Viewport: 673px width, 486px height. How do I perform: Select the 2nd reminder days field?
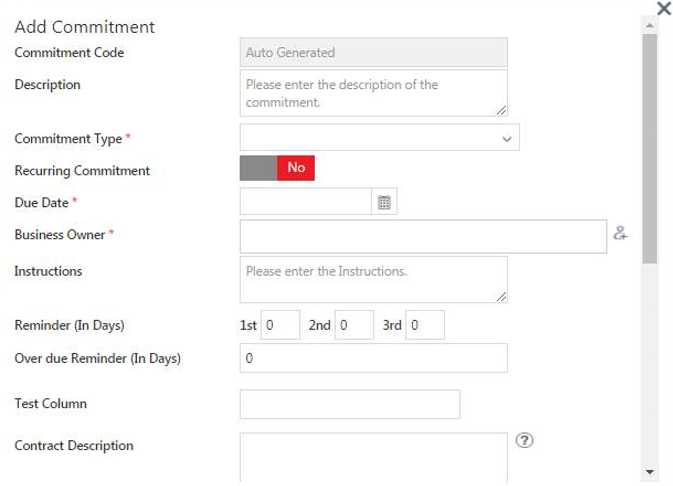click(x=354, y=325)
